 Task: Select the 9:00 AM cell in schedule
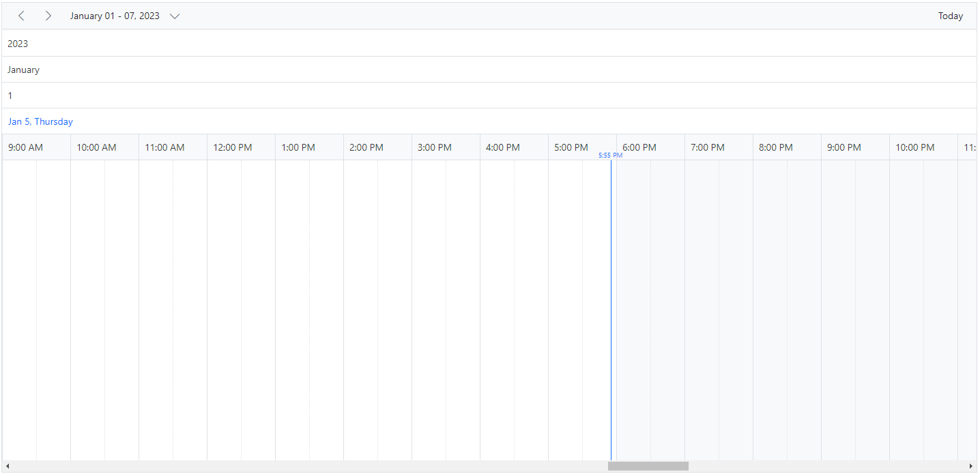pos(19,310)
